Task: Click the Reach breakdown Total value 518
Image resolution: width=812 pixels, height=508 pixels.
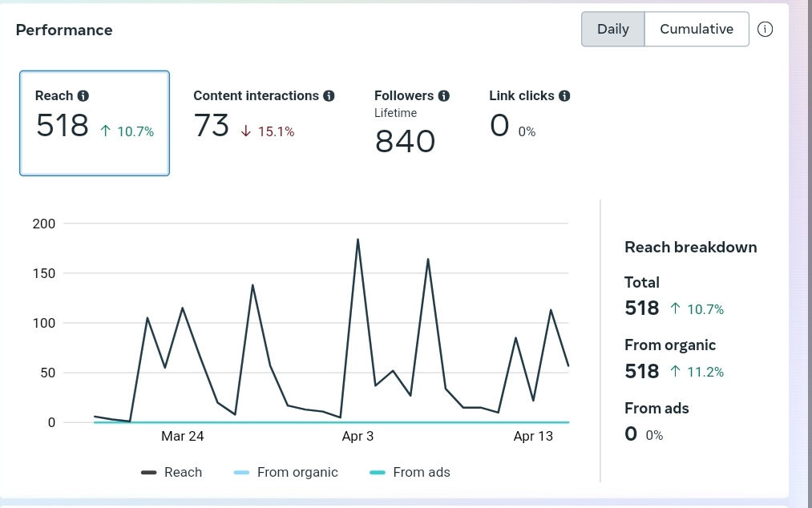Action: pos(641,308)
